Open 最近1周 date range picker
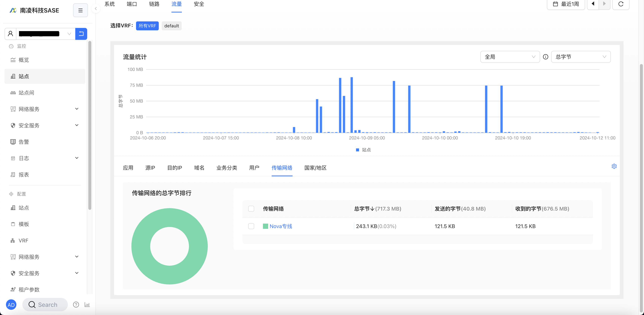 pos(566,4)
